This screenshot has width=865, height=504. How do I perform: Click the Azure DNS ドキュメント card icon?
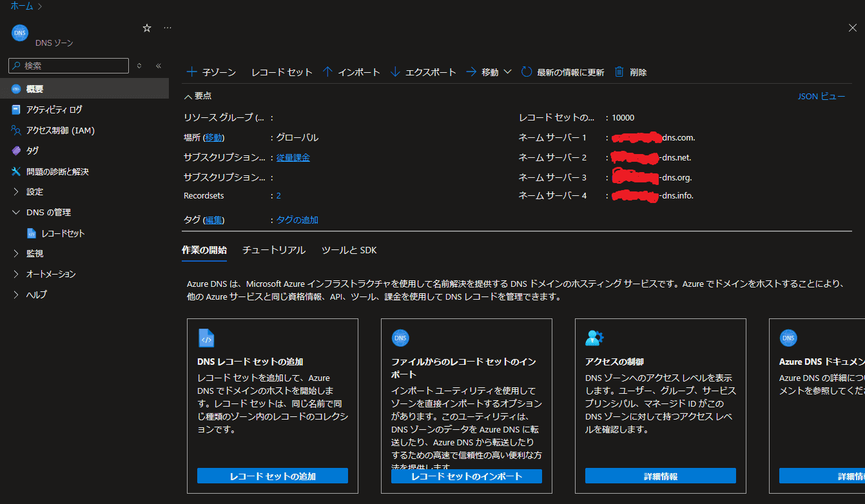788,338
